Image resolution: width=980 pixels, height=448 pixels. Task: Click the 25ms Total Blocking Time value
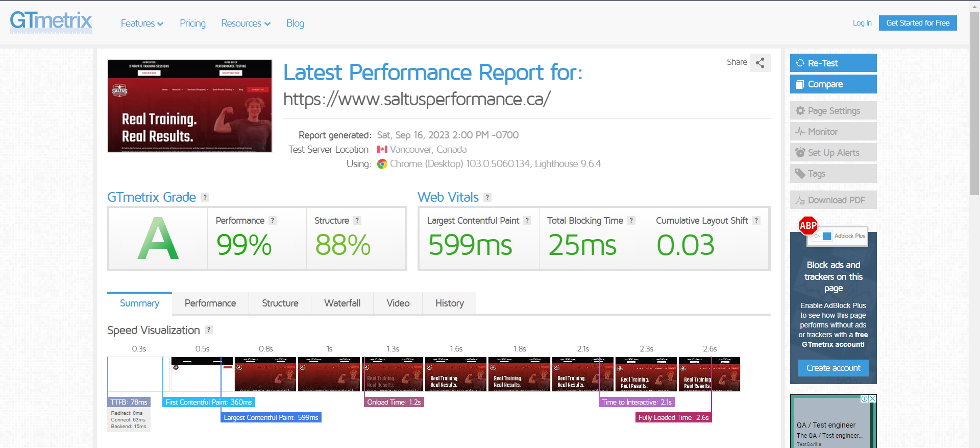(x=582, y=245)
